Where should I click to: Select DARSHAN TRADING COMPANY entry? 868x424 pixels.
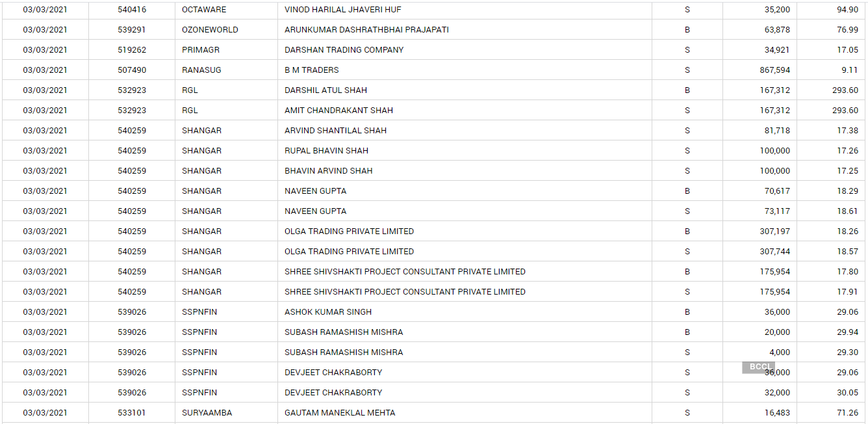coord(344,50)
